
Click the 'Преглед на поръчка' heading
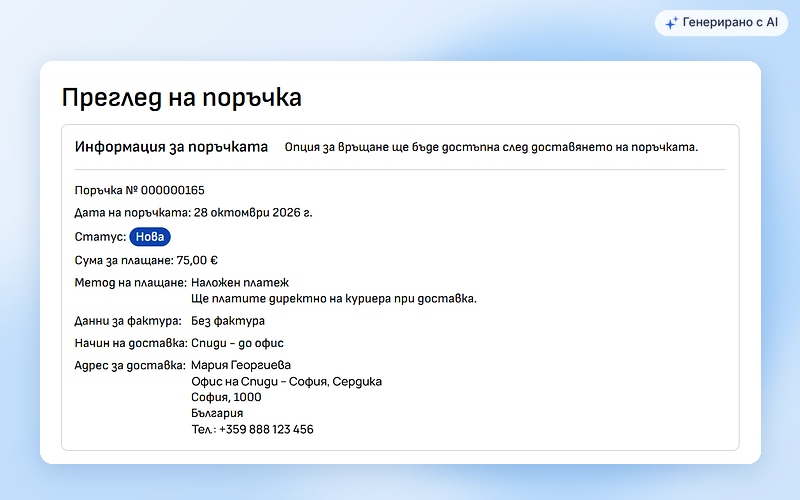(182, 97)
